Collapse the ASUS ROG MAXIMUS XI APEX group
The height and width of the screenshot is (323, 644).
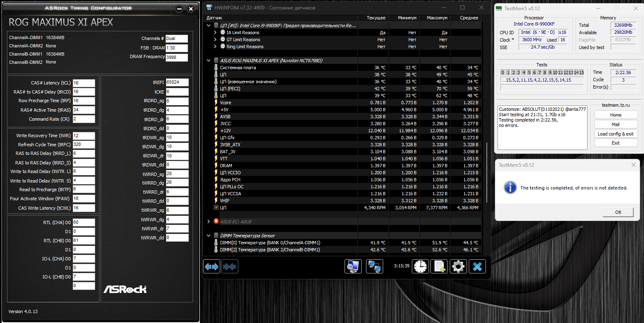tap(209, 61)
